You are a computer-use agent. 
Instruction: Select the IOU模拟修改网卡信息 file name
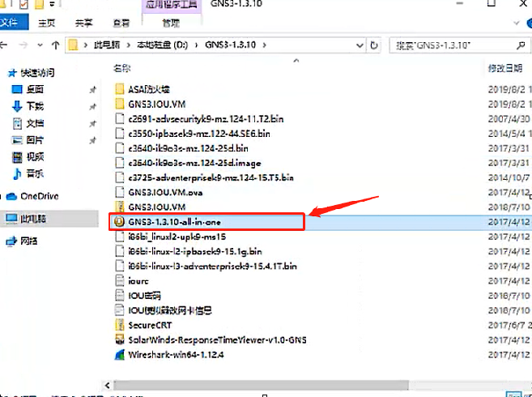(170, 310)
